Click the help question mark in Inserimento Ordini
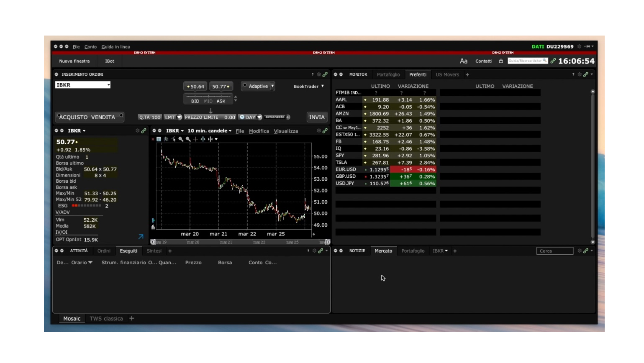The height and width of the screenshot is (363, 644). point(312,74)
